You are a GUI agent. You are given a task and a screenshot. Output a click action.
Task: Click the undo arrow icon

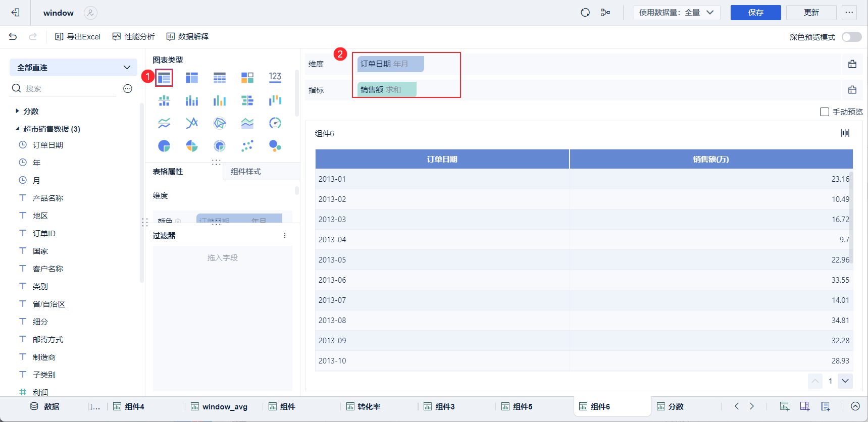(13, 36)
